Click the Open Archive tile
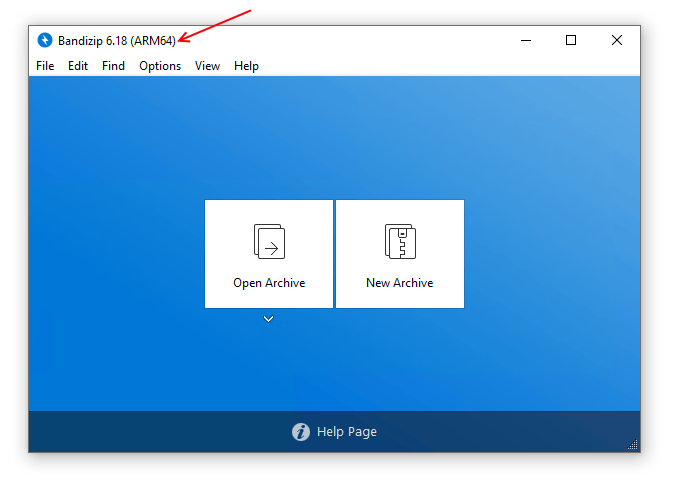683x486 pixels. [269, 254]
